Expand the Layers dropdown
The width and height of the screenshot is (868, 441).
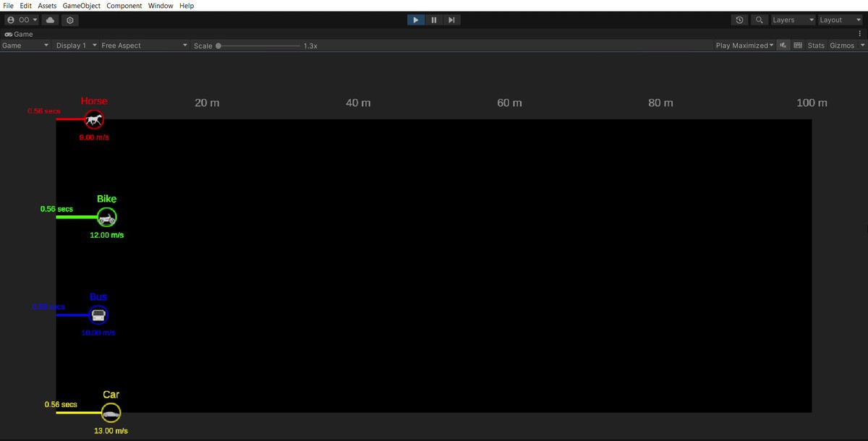[793, 20]
